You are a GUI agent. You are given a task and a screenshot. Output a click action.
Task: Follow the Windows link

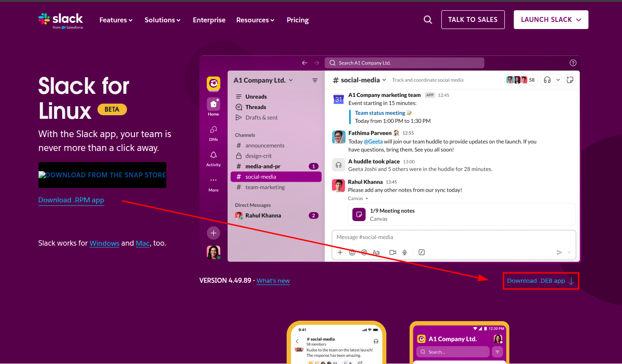point(104,243)
